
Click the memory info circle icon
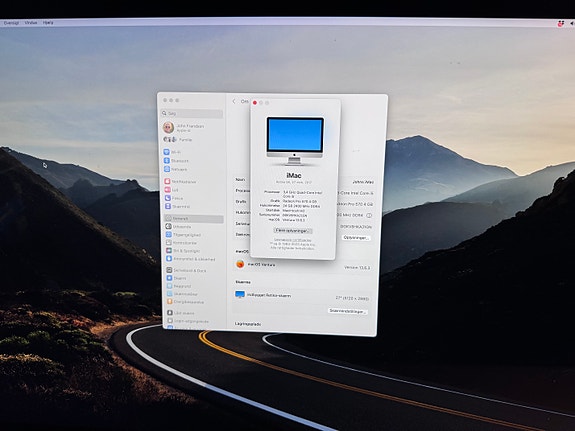point(369,215)
